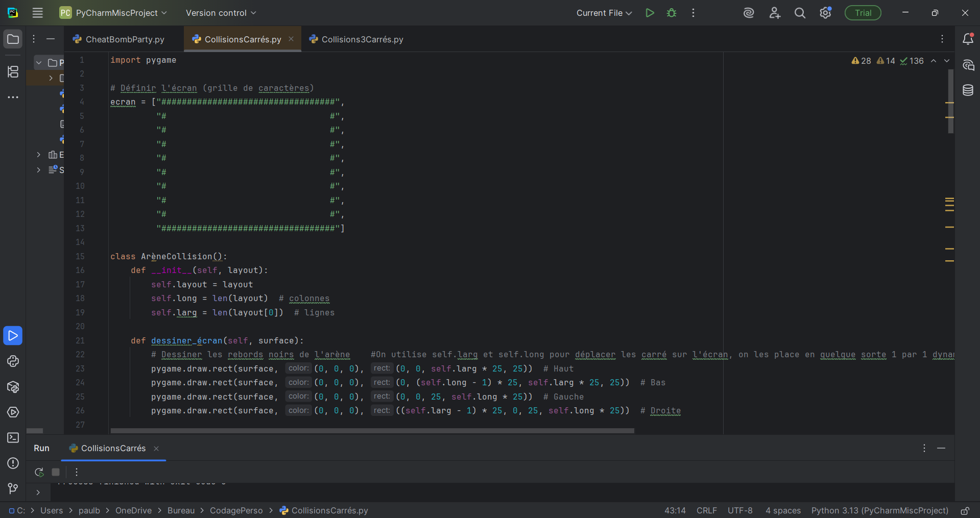Go to next highlighted problem arrow
The height and width of the screenshot is (518, 980).
(947, 61)
